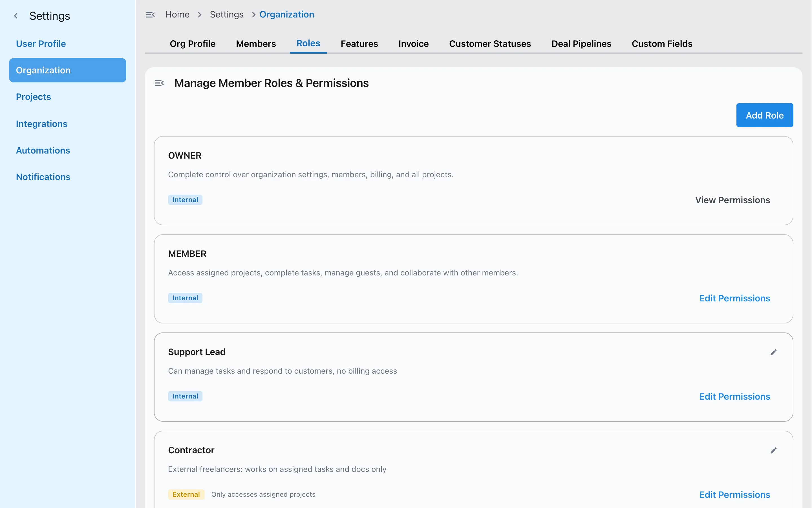The height and width of the screenshot is (508, 812).
Task: Click the Settings breadcrumb link
Action: (227, 14)
